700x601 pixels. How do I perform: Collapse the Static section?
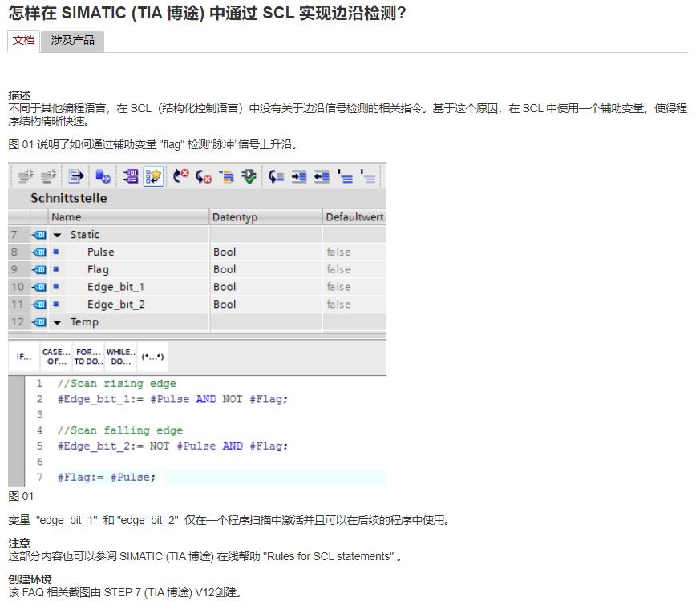point(58,235)
